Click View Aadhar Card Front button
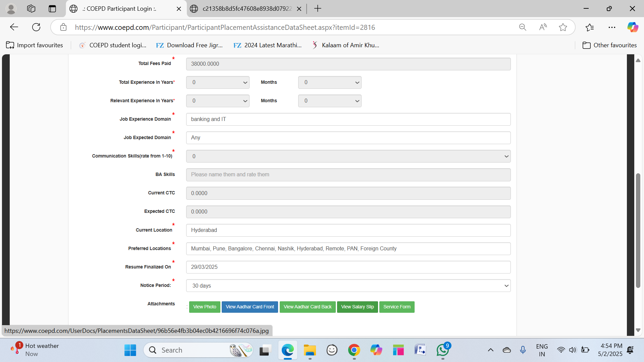This screenshot has height=362, width=644. (250, 307)
